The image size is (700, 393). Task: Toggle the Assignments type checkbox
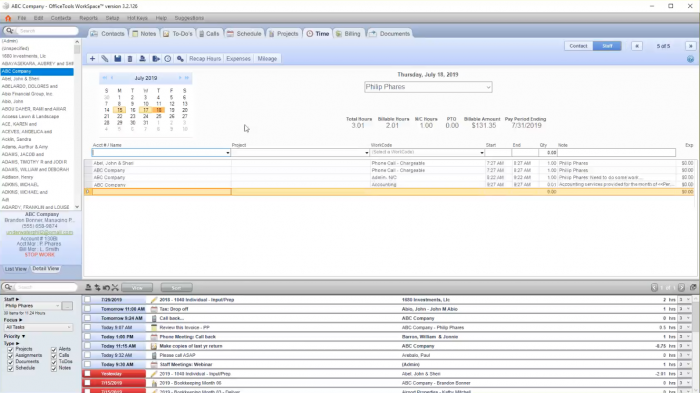coord(10,356)
